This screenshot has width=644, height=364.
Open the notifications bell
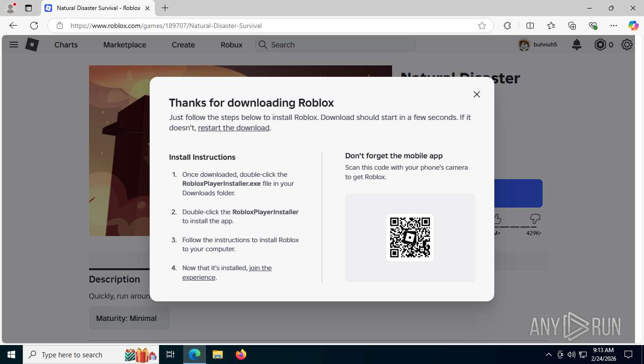(x=577, y=45)
